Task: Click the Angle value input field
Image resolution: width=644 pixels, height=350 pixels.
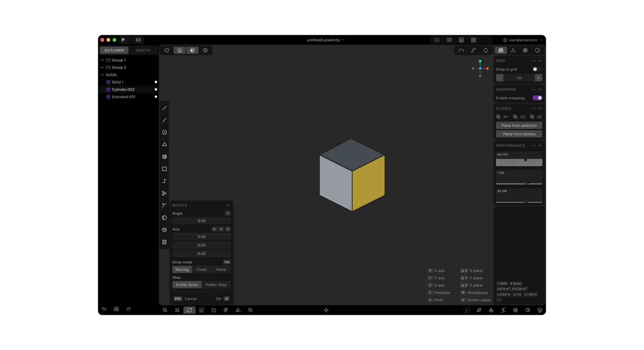Action: 202,221
